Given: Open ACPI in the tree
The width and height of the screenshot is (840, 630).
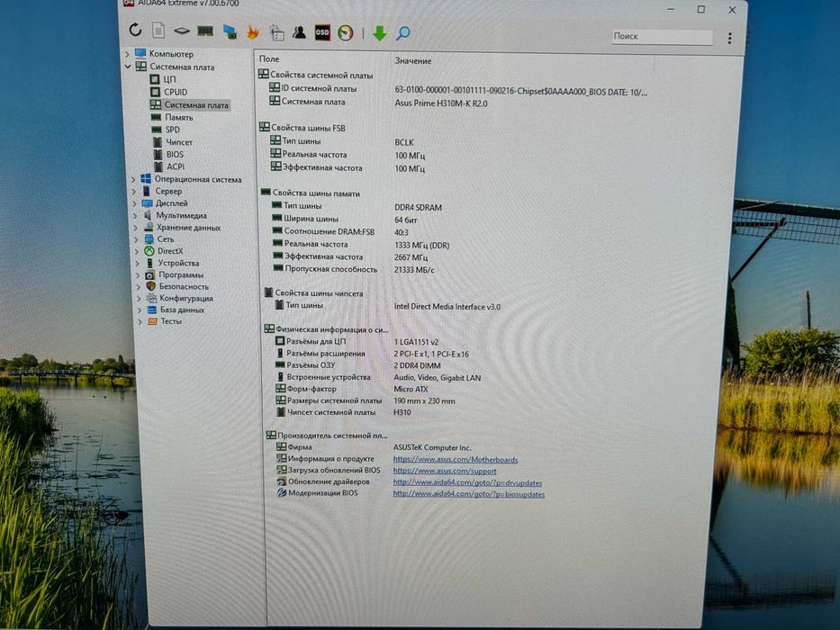Looking at the screenshot, I should point(176,166).
